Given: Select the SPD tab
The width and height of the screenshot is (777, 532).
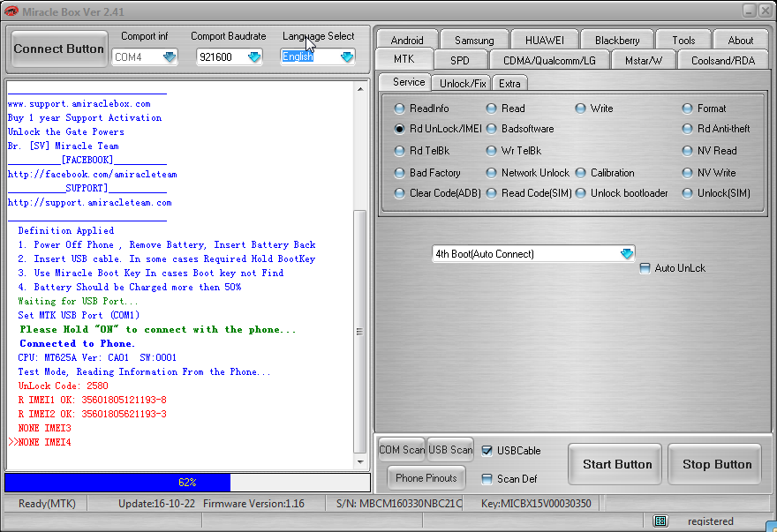Looking at the screenshot, I should pyautogui.click(x=460, y=60).
